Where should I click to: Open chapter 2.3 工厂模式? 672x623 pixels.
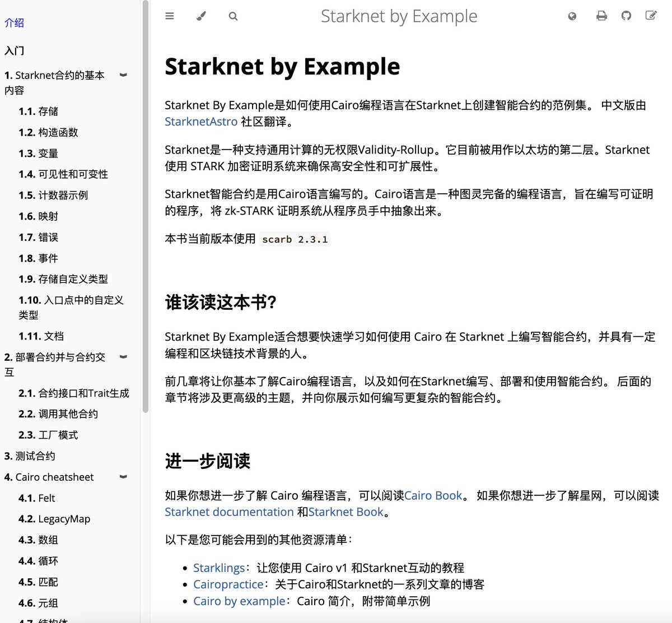(48, 435)
